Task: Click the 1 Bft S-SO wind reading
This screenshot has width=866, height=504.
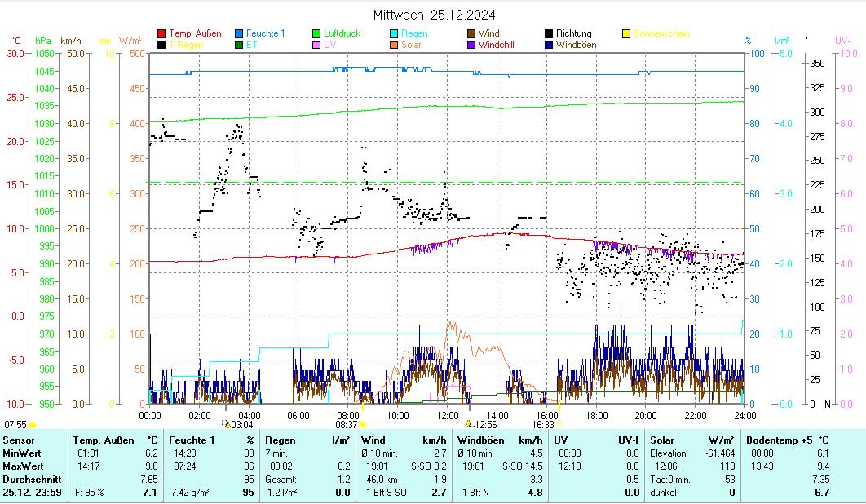Action: [386, 493]
